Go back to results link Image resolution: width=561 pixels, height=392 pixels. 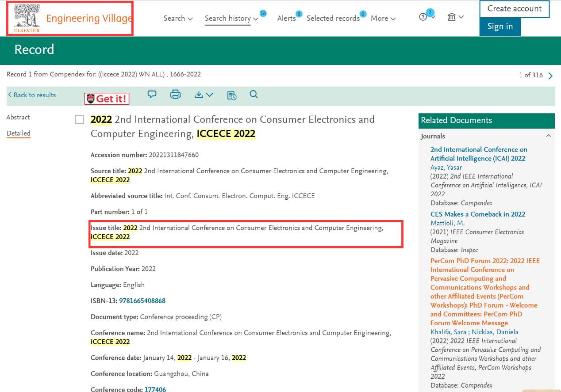point(32,95)
